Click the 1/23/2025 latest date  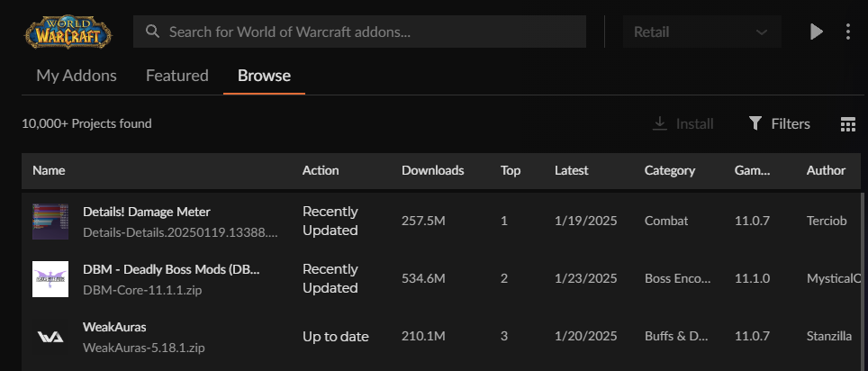point(585,278)
